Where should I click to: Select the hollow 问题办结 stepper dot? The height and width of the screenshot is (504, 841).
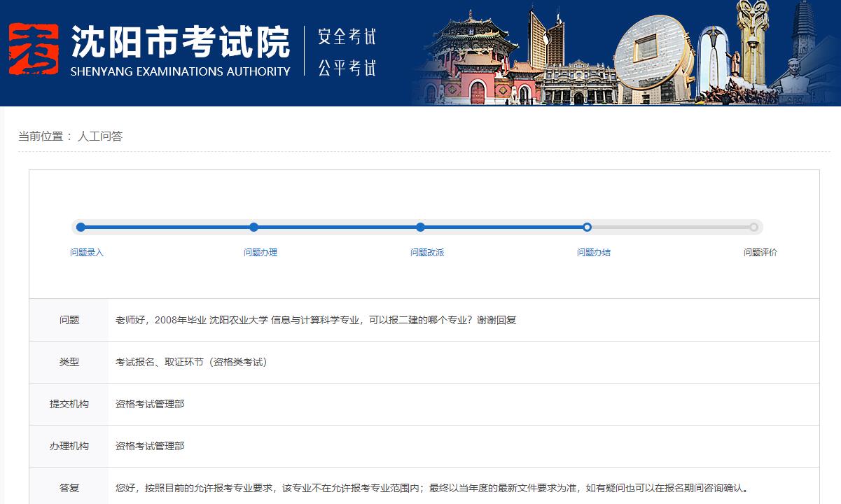tap(587, 227)
